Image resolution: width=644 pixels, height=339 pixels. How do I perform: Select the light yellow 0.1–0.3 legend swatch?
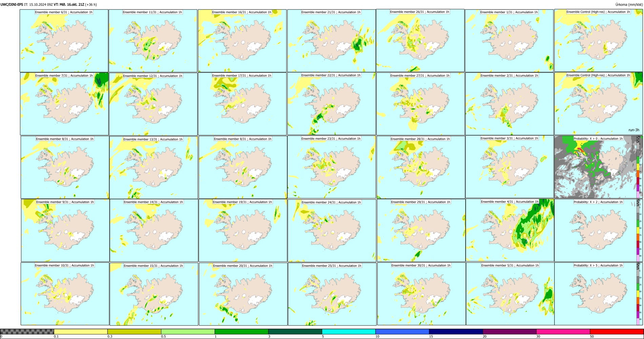tap(81, 332)
